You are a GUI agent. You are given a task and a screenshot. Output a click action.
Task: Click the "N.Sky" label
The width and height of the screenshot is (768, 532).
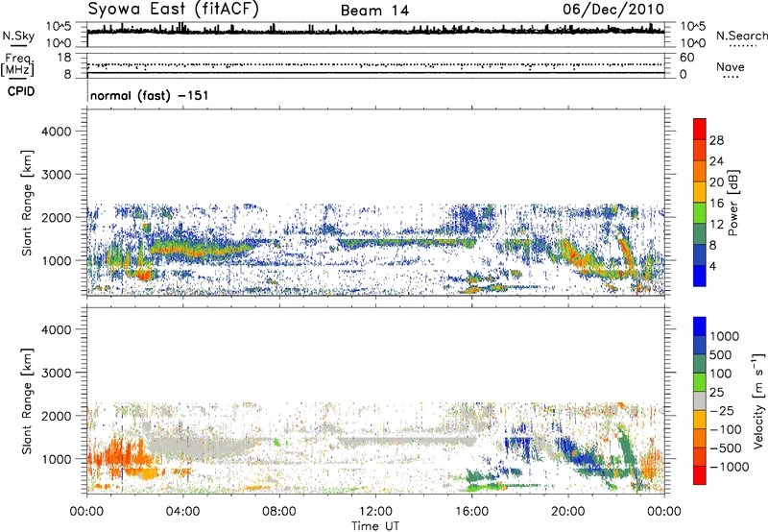[x=18, y=36]
